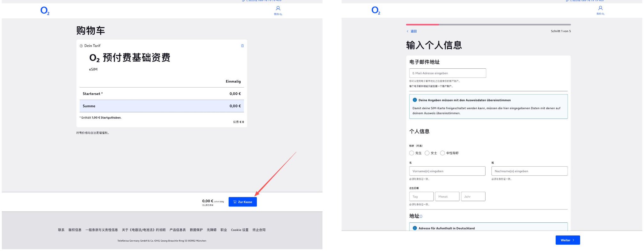Open the 职业 footer link
This screenshot has height=251, width=644.
tap(224, 230)
